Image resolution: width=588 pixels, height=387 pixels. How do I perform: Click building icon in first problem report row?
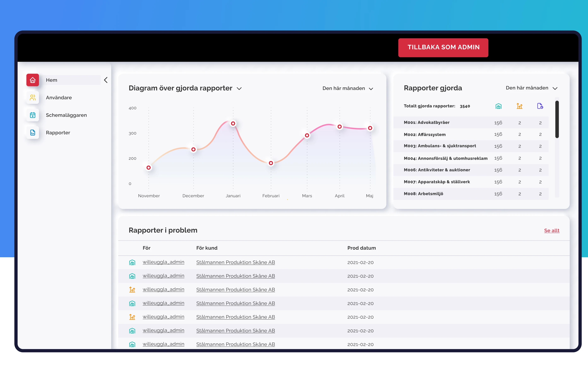[132, 263]
